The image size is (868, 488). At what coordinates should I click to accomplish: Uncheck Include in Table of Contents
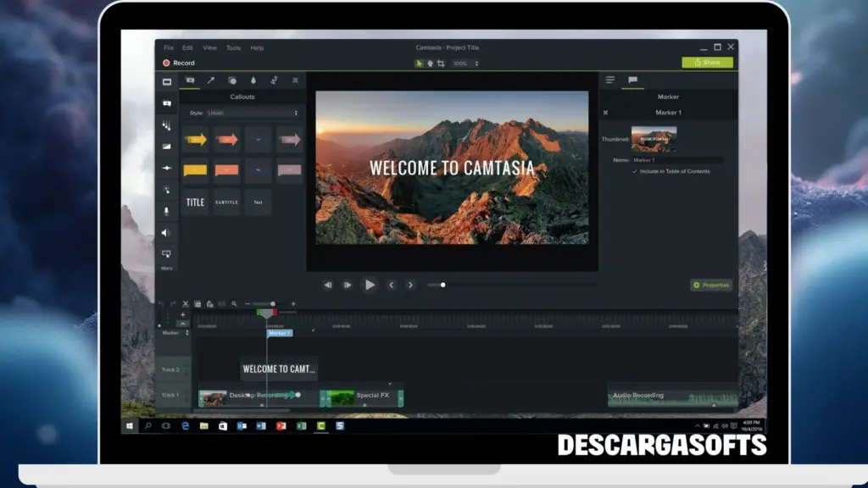(634, 172)
